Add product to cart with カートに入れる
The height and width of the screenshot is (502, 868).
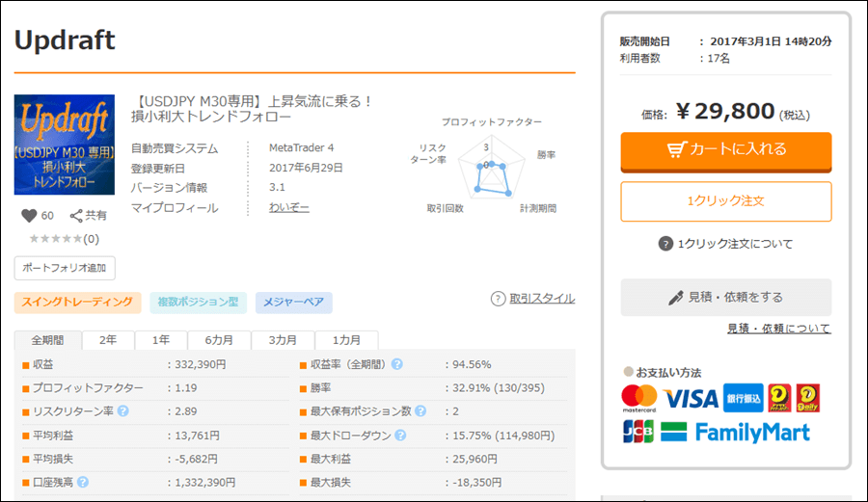click(725, 150)
